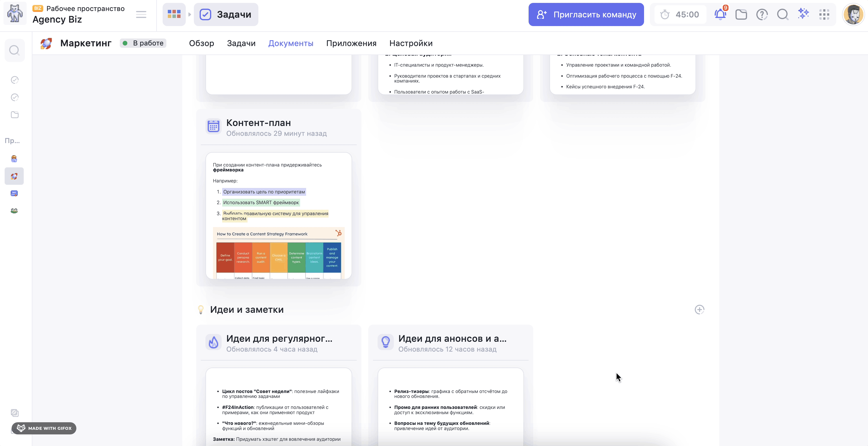The image size is (868, 446).
Task: Click the Agency Biz workspace name
Action: click(x=57, y=19)
